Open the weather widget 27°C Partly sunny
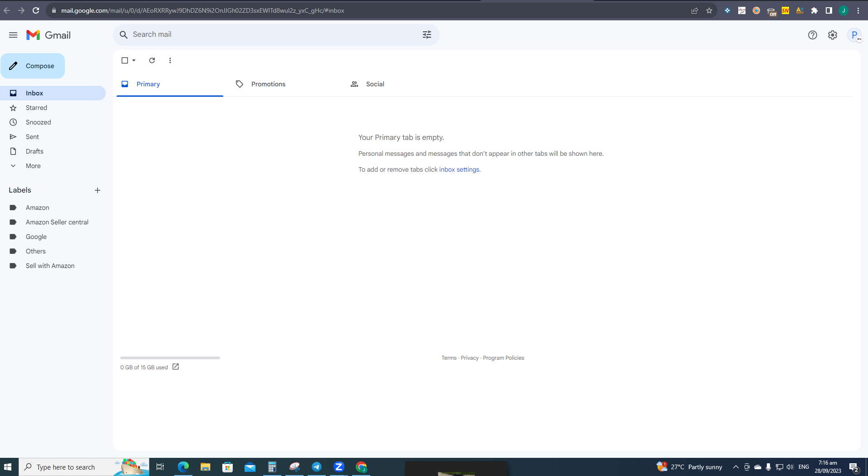This screenshot has width=868, height=476. pos(689,467)
